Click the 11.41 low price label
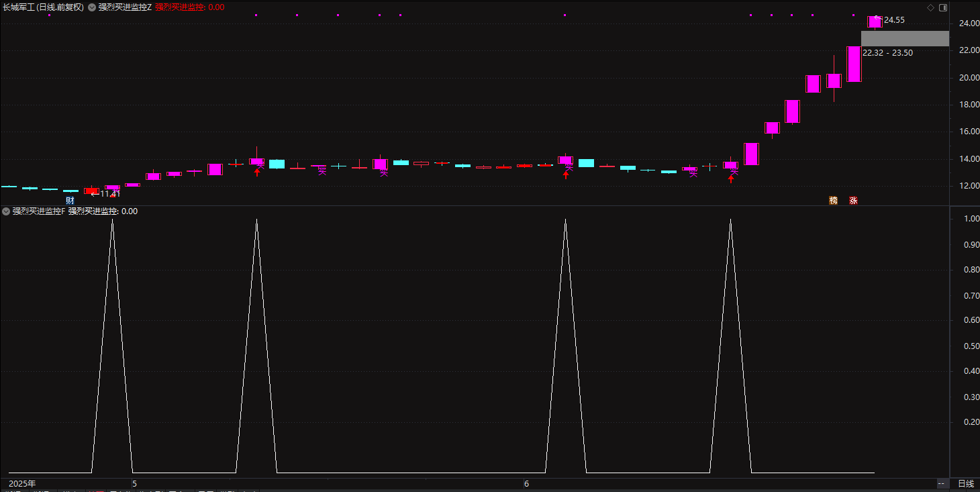The height and width of the screenshot is (492, 980). 110,194
